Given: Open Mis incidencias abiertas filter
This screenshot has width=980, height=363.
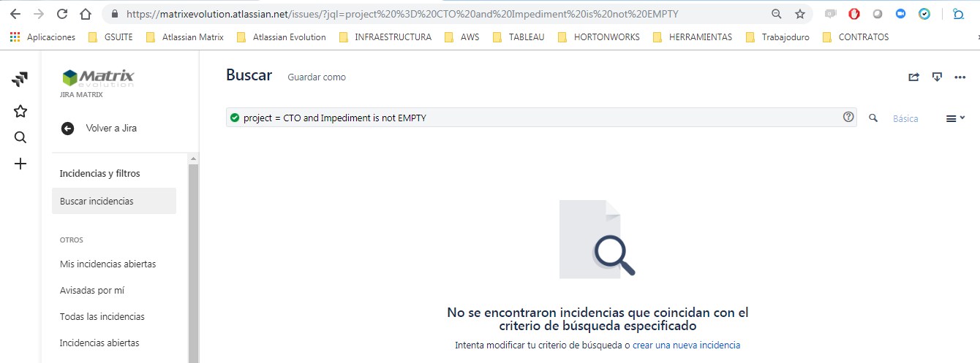Looking at the screenshot, I should click(108, 264).
